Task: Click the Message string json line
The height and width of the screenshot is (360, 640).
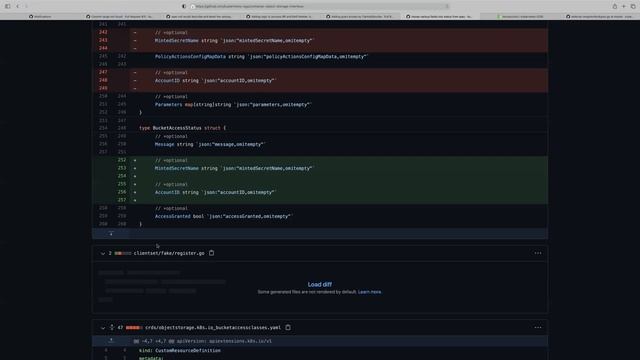Action: point(210,144)
